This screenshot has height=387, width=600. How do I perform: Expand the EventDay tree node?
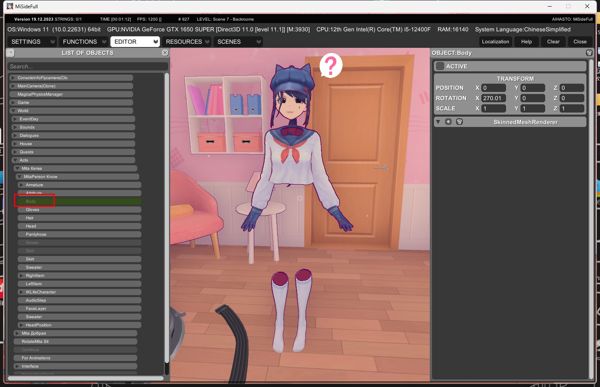(15, 119)
